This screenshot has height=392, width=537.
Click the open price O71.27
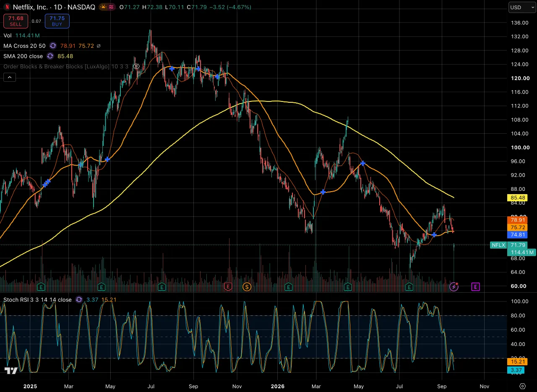click(x=130, y=7)
